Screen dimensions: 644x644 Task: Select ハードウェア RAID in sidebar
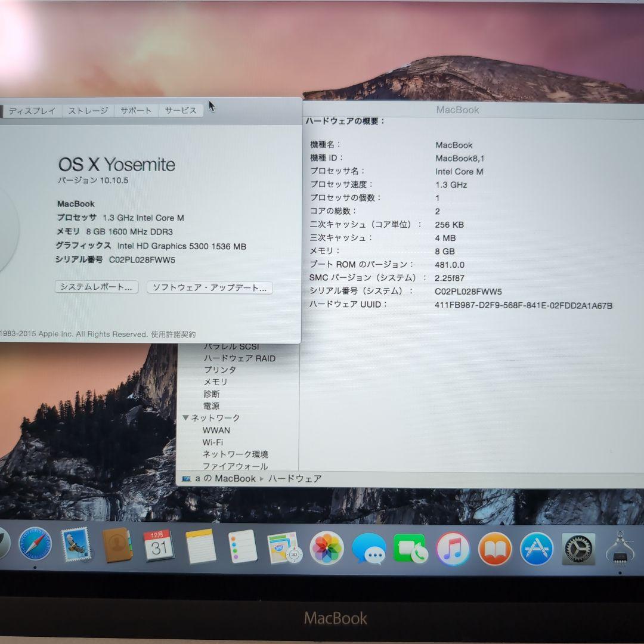(240, 358)
